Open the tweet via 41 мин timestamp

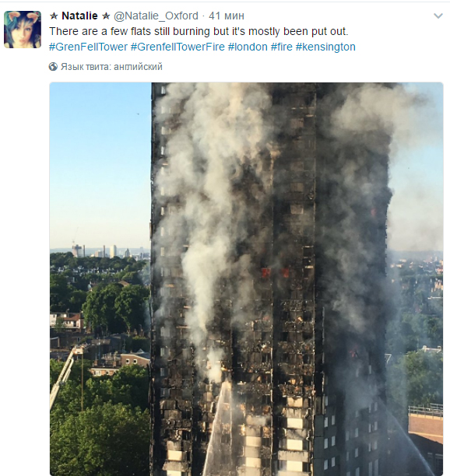(227, 16)
